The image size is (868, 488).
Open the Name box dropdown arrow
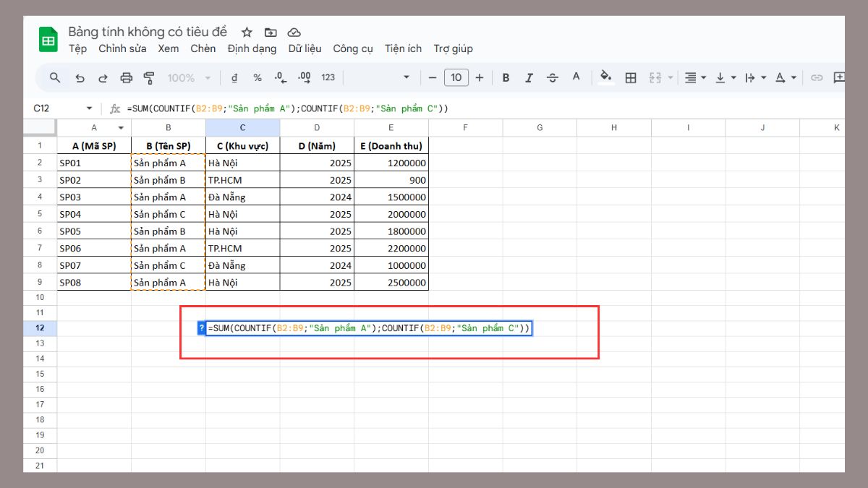pyautogui.click(x=90, y=108)
